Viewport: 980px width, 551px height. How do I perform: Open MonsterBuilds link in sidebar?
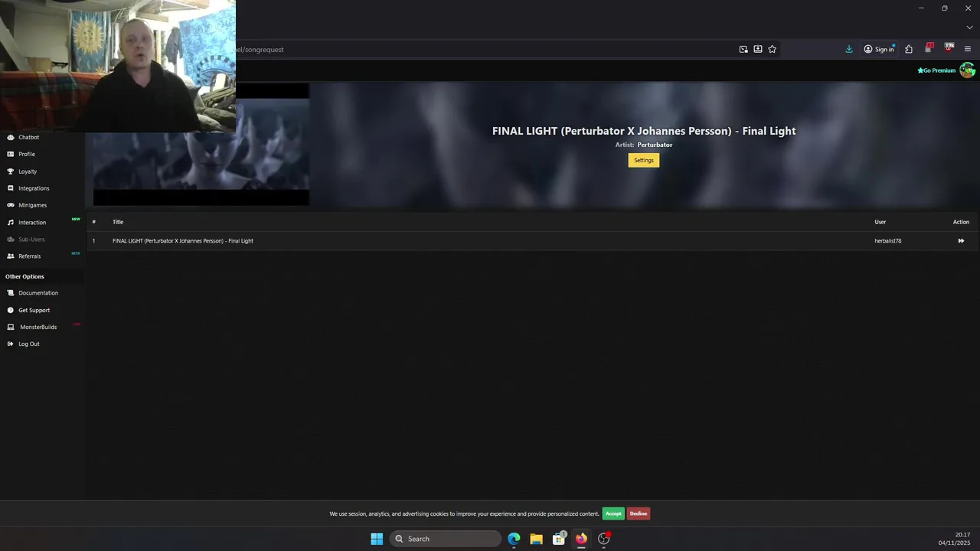click(38, 327)
